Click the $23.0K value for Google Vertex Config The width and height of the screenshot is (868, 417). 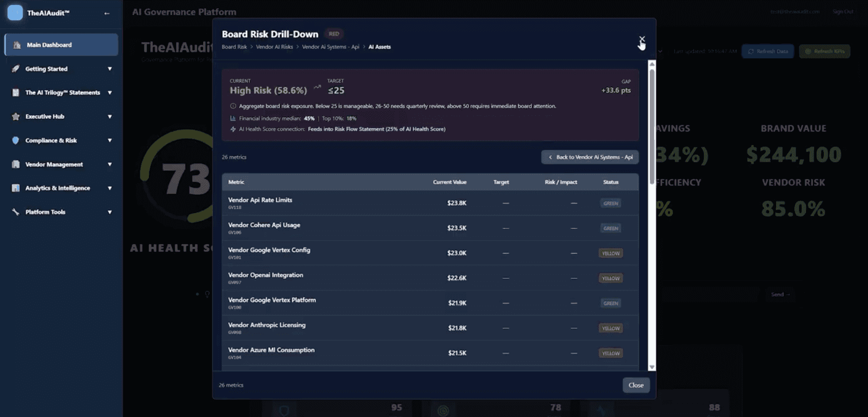pyautogui.click(x=457, y=253)
